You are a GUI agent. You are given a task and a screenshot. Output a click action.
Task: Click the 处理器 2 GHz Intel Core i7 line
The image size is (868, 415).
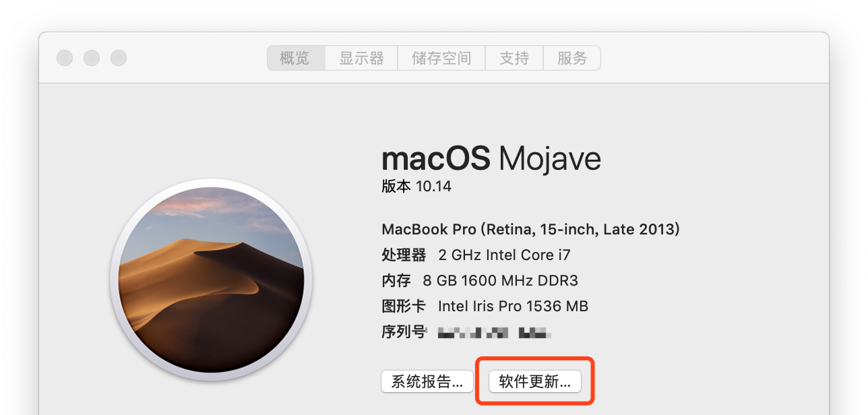point(476,255)
